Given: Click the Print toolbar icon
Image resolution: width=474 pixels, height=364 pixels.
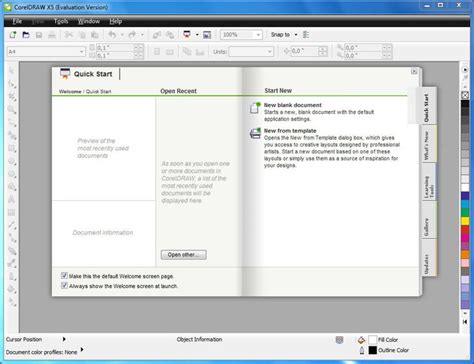Looking at the screenshot, I should [x=52, y=35].
